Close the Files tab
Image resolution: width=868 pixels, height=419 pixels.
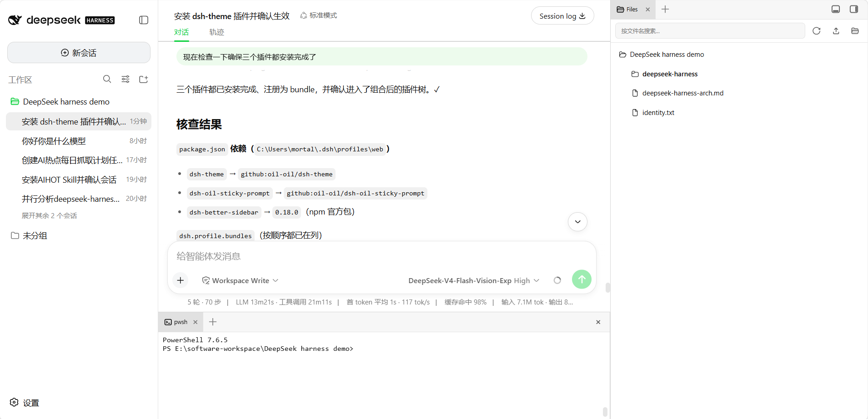(648, 9)
